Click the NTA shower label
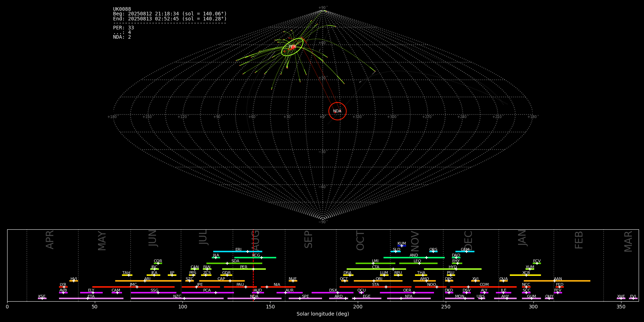This screenshot has height=322, width=644. pyautogui.click(x=409, y=297)
